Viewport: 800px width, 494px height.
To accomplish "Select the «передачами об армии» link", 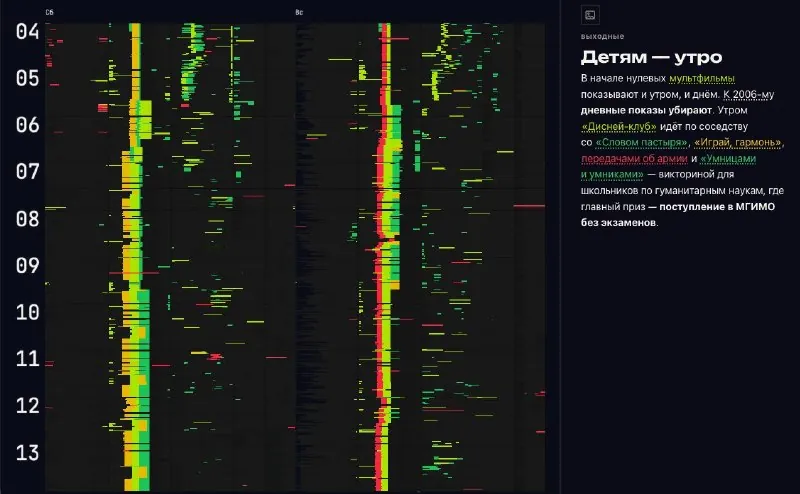I will [x=634, y=159].
